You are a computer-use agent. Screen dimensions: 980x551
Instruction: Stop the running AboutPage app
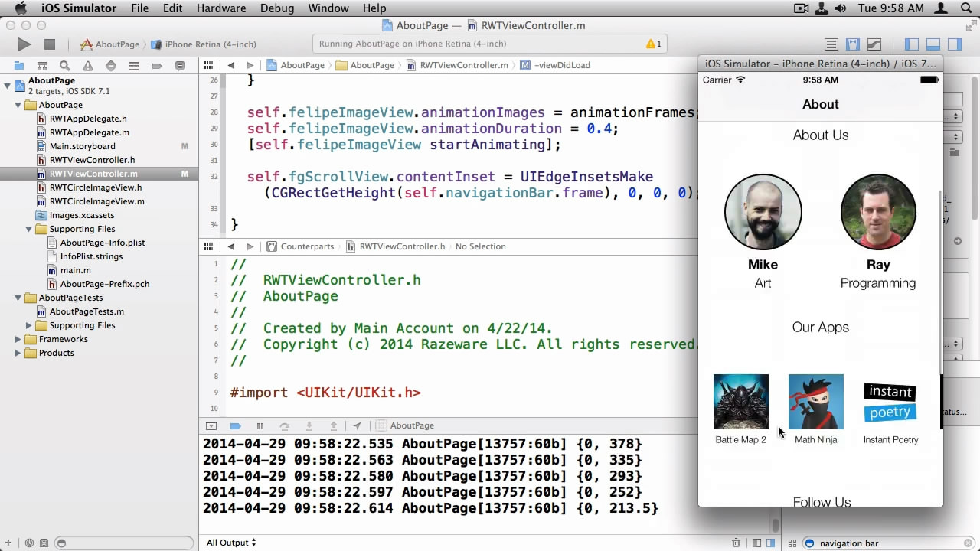[50, 44]
